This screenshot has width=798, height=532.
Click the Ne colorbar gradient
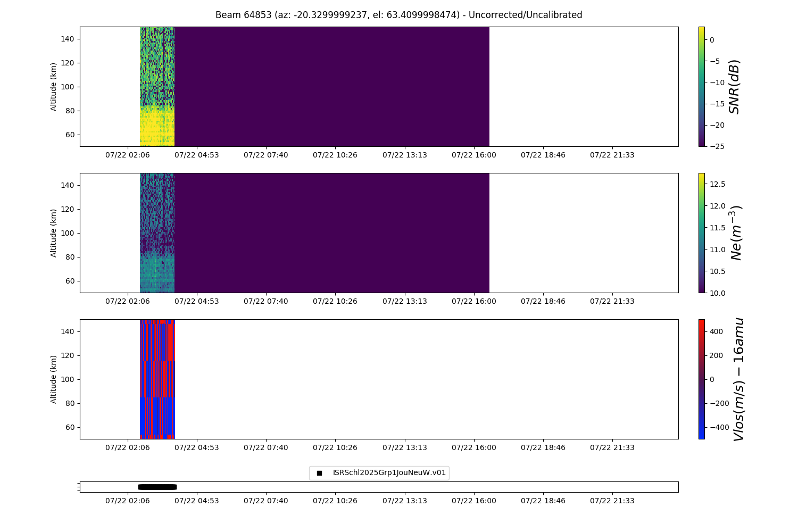(x=701, y=232)
